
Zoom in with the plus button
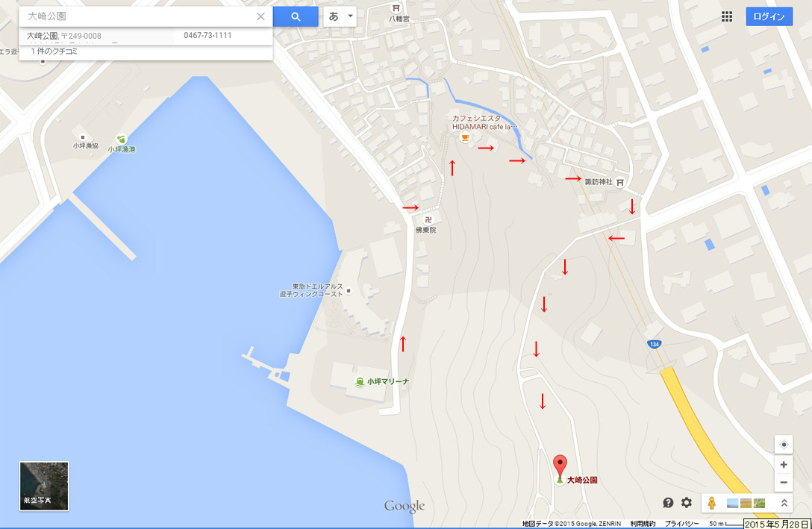pos(784,465)
